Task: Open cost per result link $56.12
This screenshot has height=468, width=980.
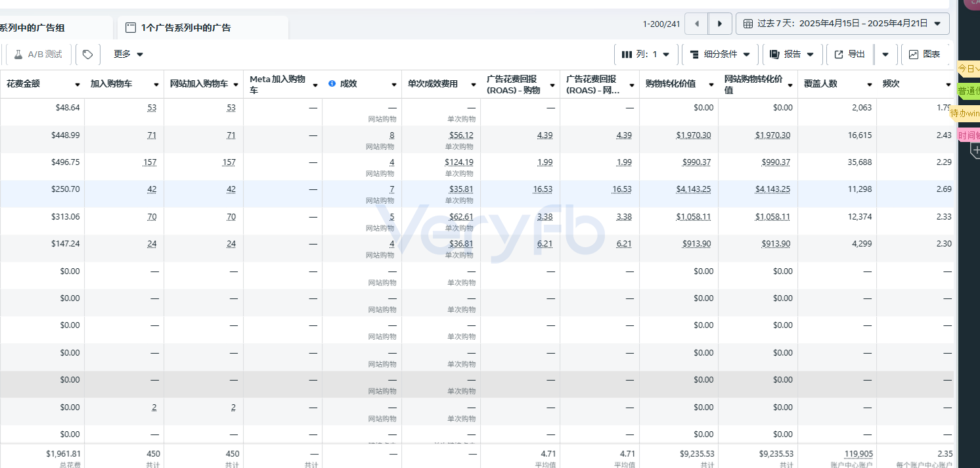Action: pos(461,135)
